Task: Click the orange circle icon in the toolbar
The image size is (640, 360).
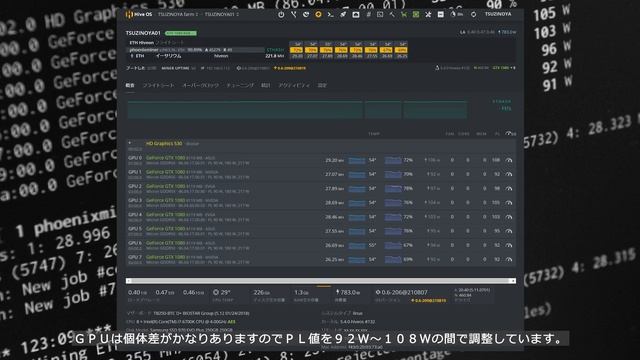Action: (x=318, y=14)
